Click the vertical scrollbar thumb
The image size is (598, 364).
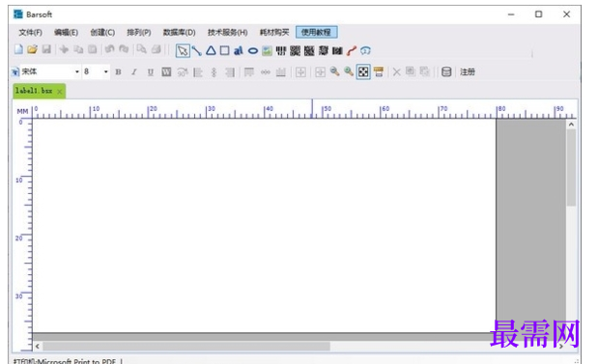point(571,168)
